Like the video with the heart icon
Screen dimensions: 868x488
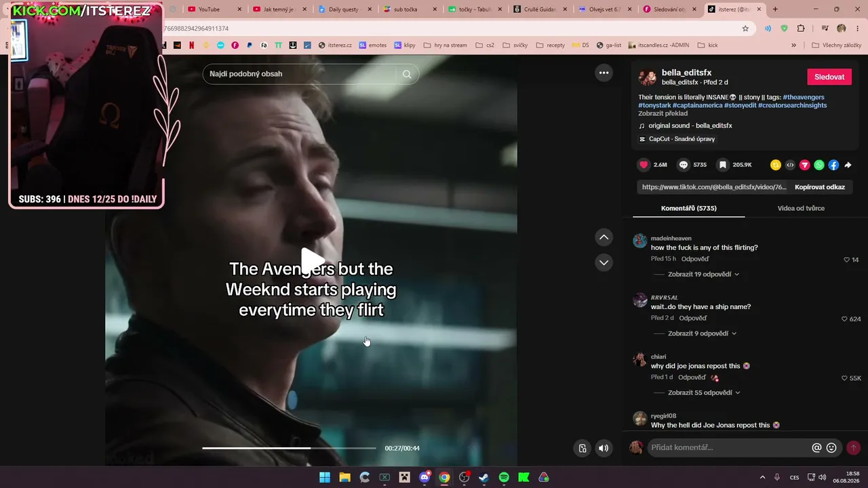644,165
